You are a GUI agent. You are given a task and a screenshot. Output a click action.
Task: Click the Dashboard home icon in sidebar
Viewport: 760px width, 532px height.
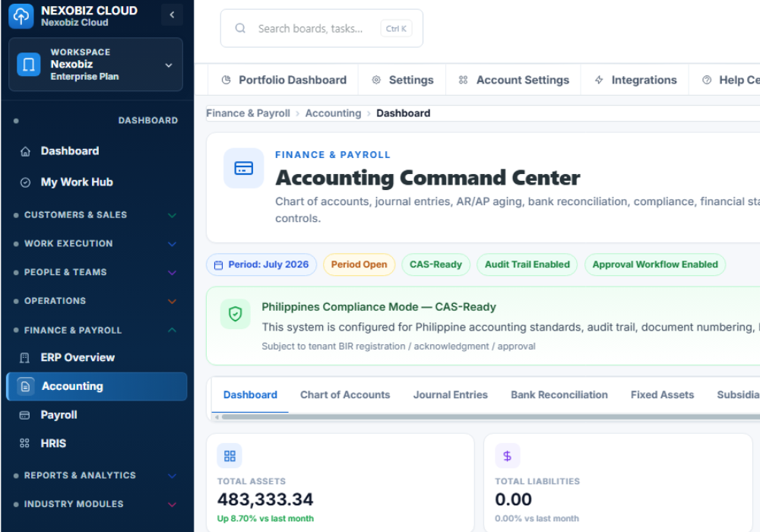pos(25,152)
